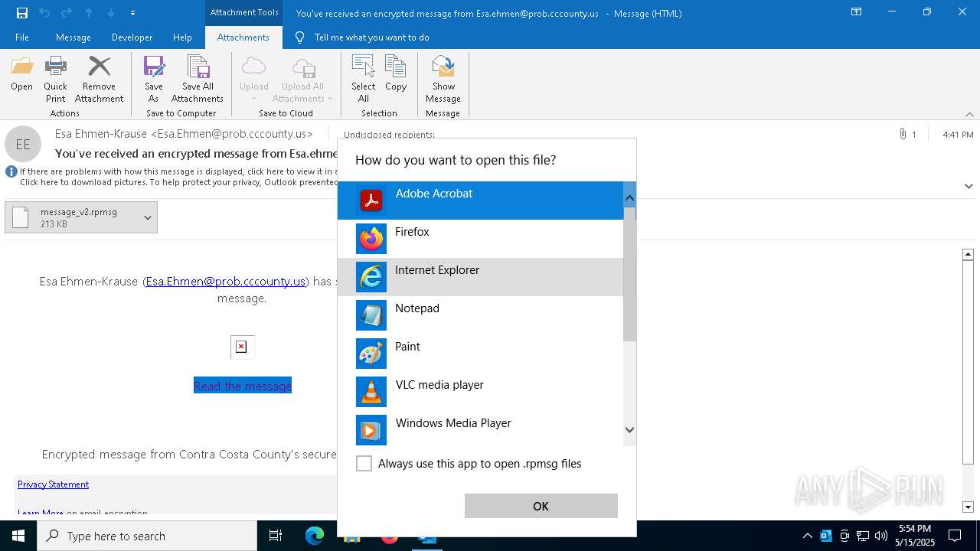Screen dimensions: 980x551
Task: Click Save As floppy icon
Action: coord(154,67)
